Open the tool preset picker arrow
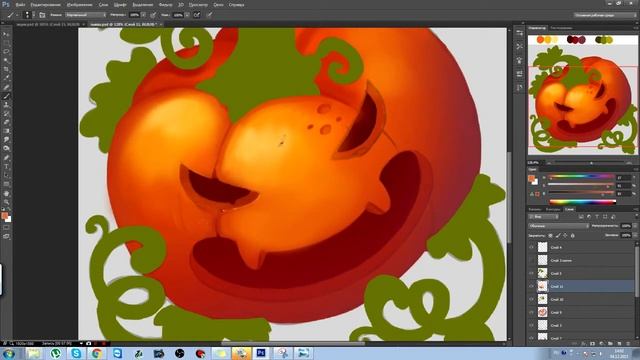Image resolution: width=640 pixels, height=360 pixels. coord(17,15)
